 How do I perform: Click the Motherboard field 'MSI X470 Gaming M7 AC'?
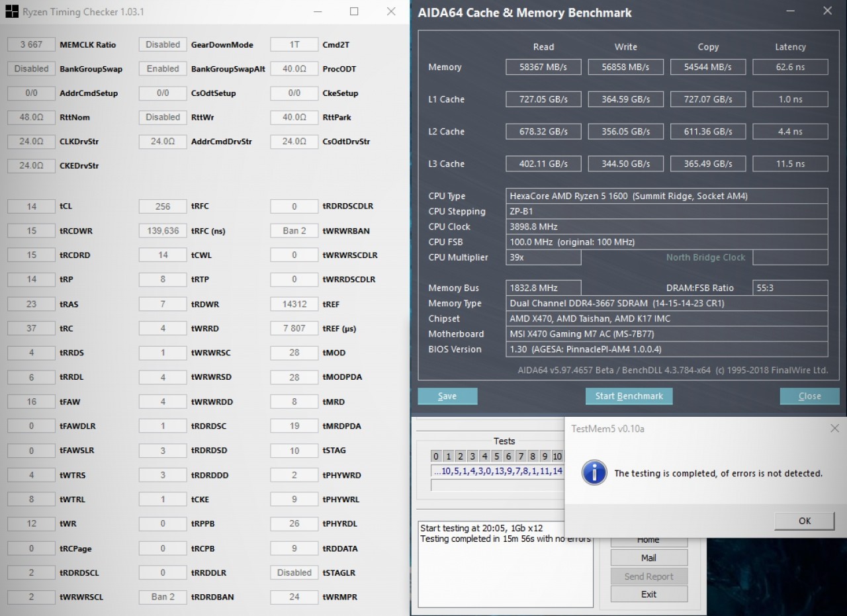pyautogui.click(x=667, y=334)
